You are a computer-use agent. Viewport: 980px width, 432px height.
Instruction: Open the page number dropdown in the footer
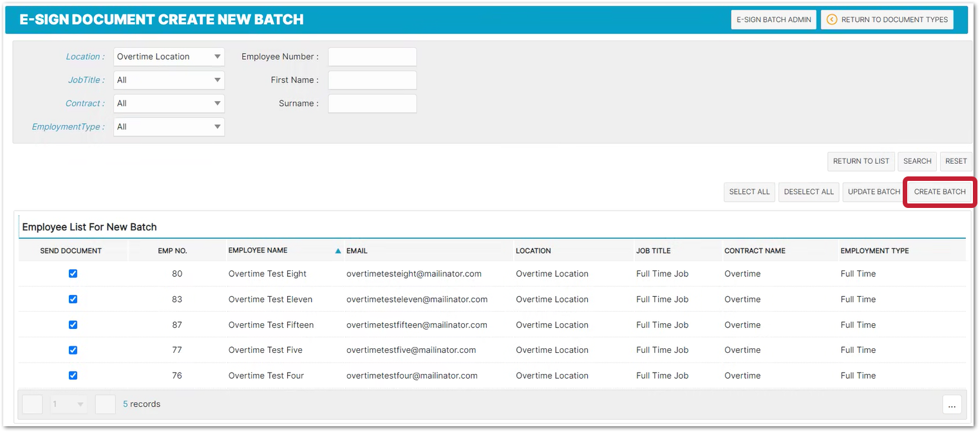click(x=68, y=404)
